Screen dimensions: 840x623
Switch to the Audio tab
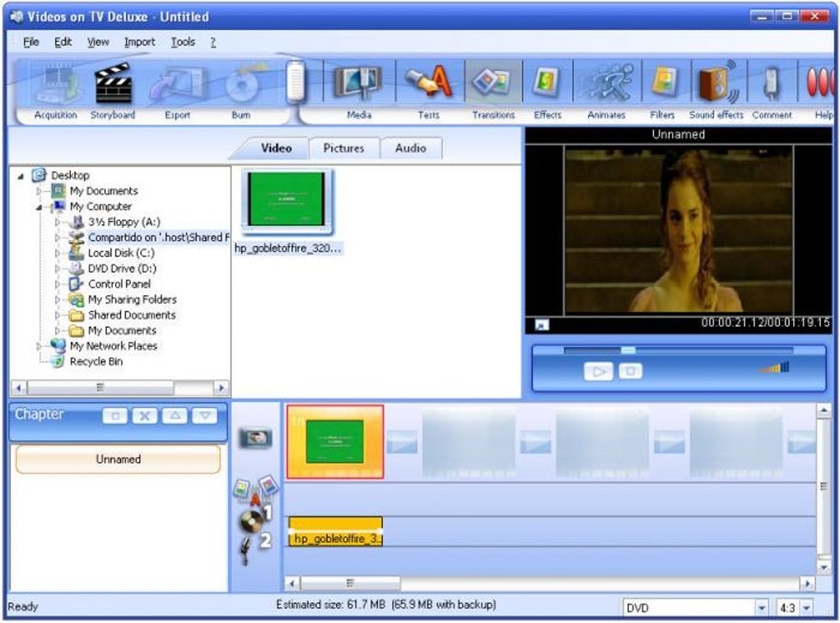coord(410,148)
